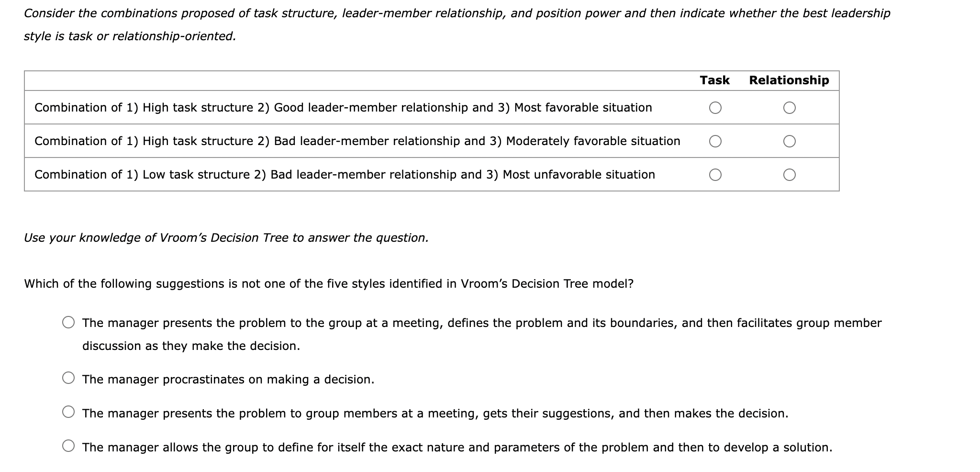
Task: Click the Task column header
Action: (714, 80)
